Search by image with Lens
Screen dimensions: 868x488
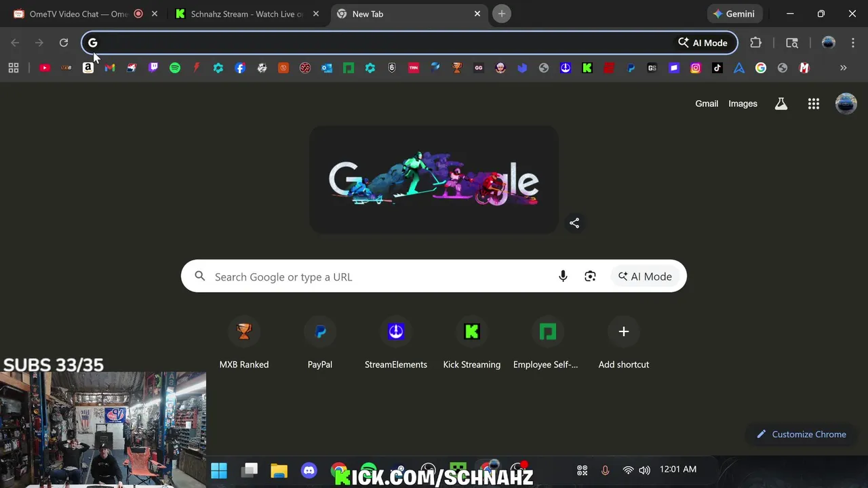coord(590,277)
